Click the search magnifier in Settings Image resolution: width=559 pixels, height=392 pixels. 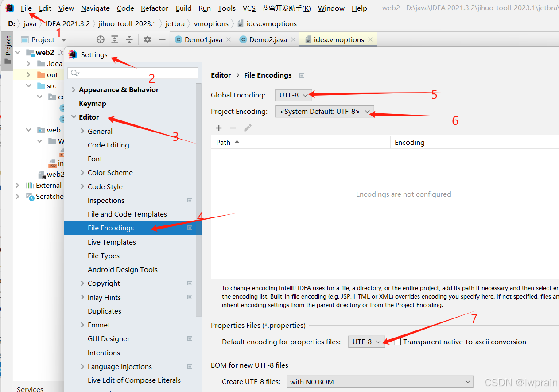pyautogui.click(x=75, y=73)
